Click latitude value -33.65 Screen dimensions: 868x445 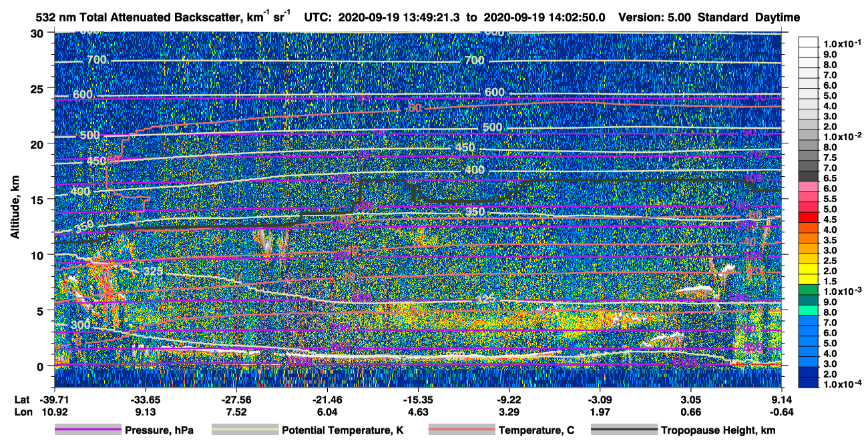coord(145,399)
